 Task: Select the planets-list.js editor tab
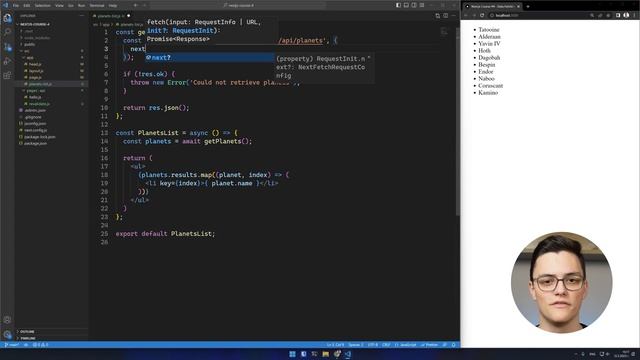pos(111,16)
